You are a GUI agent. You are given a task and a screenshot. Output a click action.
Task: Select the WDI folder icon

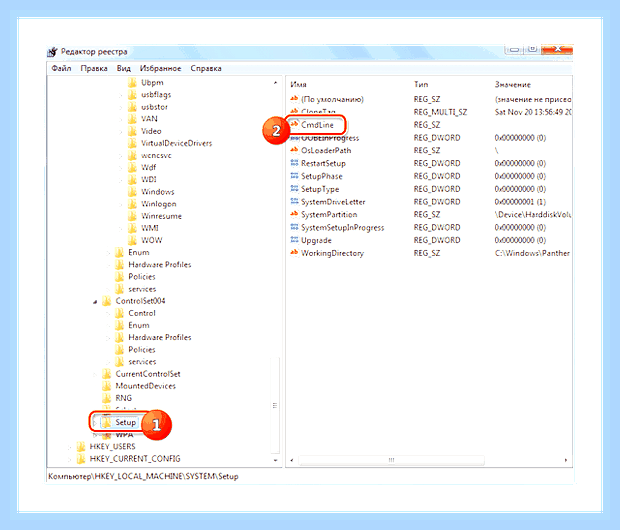132,180
